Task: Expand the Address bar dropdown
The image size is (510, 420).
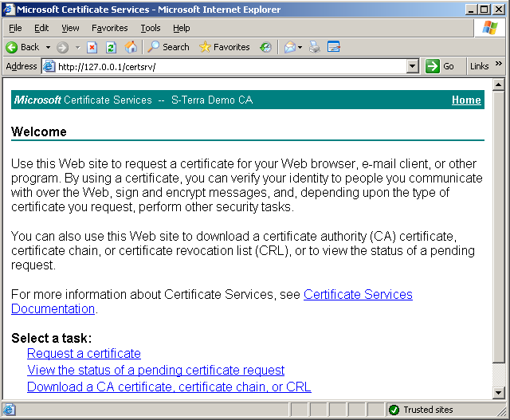Action: [x=413, y=66]
